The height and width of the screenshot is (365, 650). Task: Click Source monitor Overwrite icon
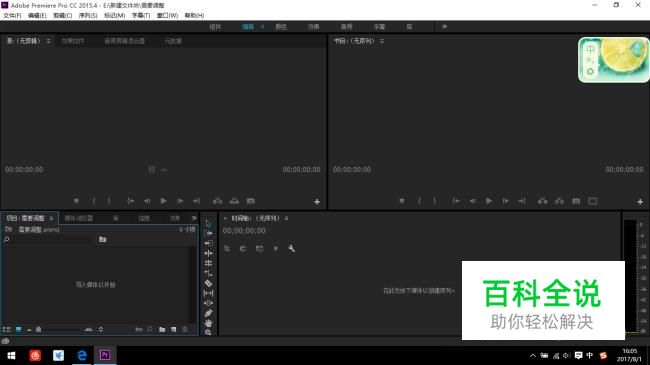[234, 201]
